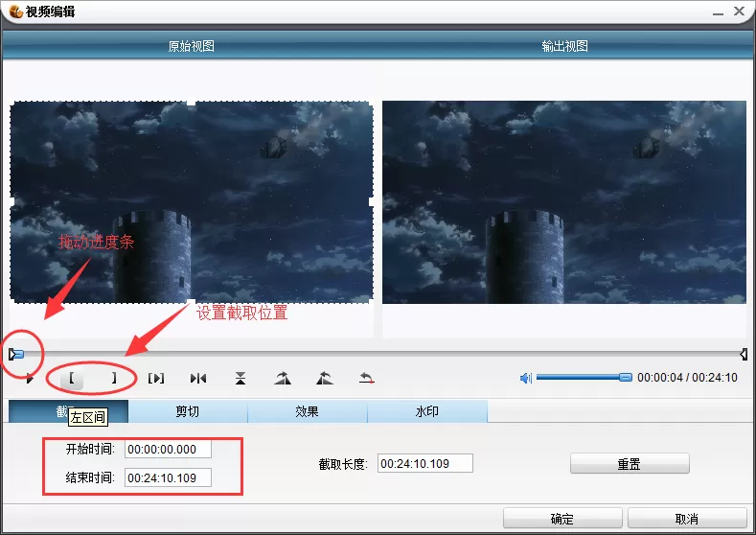Select the 截取 tab

coord(68,411)
